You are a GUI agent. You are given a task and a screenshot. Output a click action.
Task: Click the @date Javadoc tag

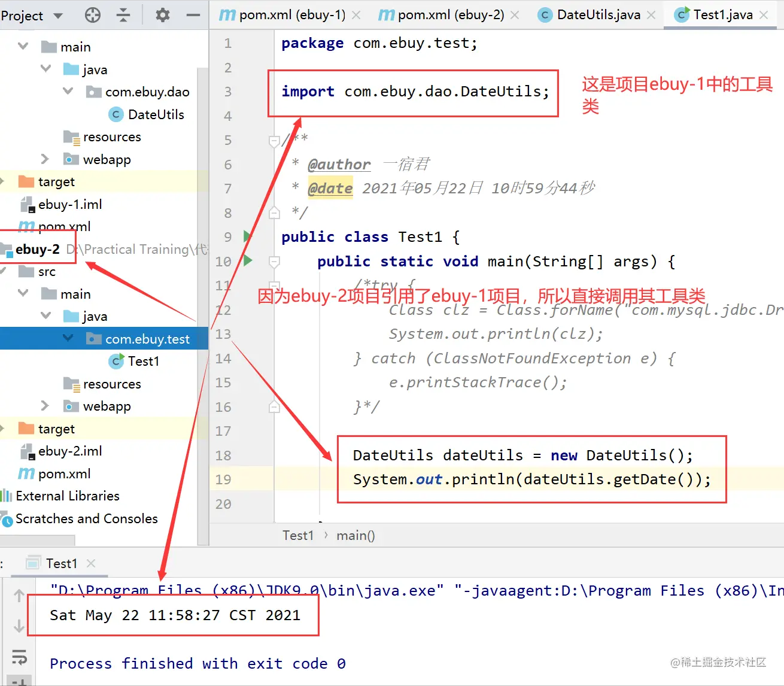coord(330,189)
